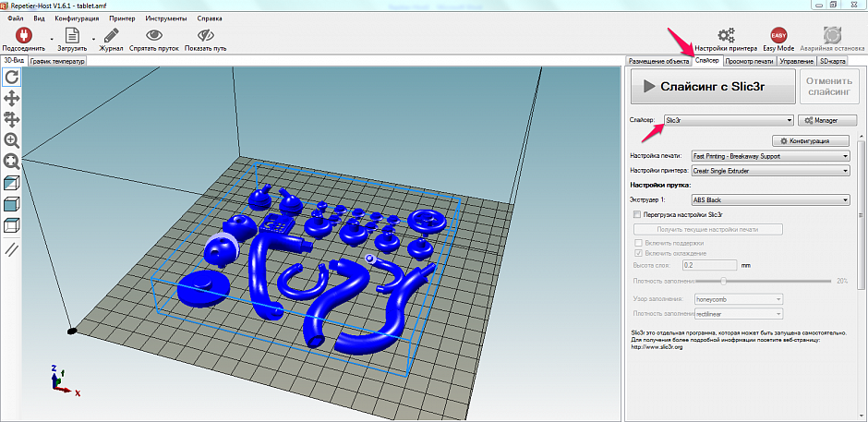Open the Журнал log pencil icon
868x422 pixels.
coord(111,35)
